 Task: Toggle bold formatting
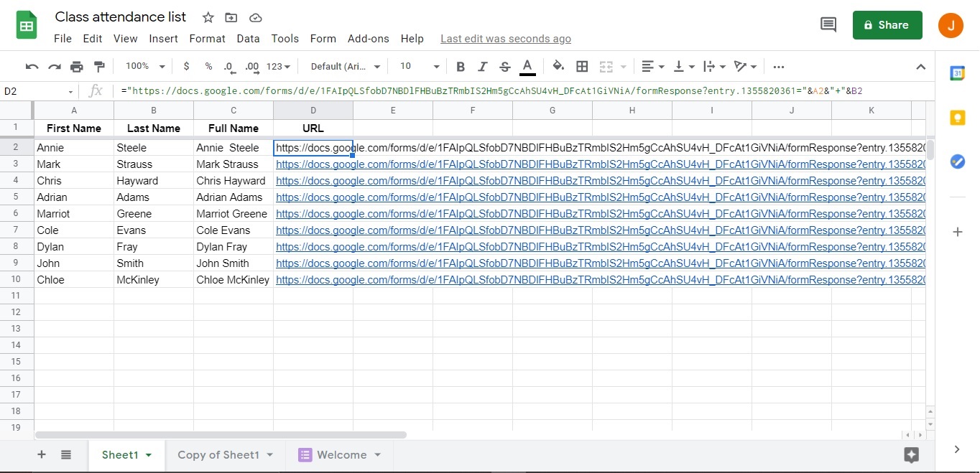click(461, 67)
